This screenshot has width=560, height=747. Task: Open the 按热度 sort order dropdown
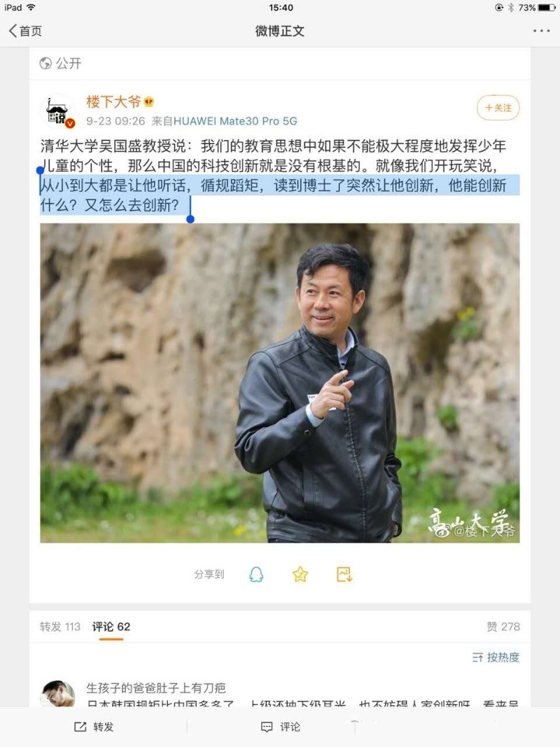pyautogui.click(x=496, y=657)
